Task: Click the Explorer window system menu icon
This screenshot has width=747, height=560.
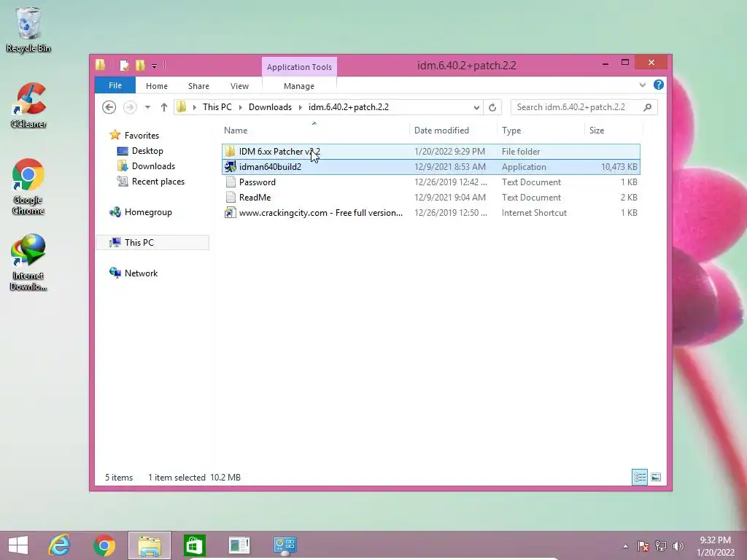Action: click(x=100, y=65)
